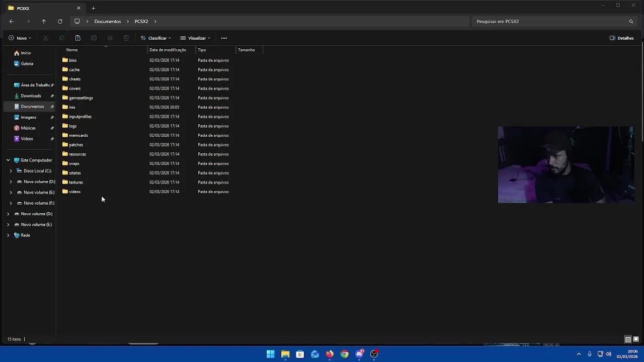
Task: Select the videos folder name
Action: (x=74, y=192)
